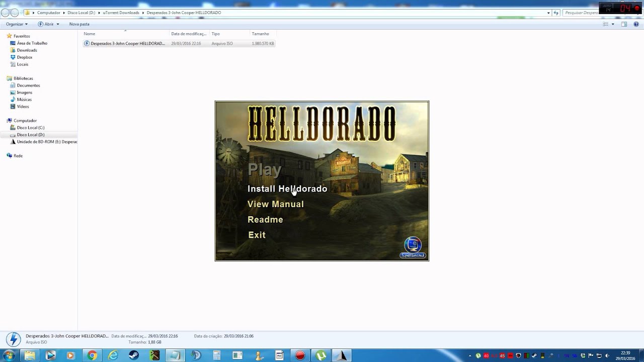Go back with Explorer back arrow
This screenshot has height=362, width=644.
(6, 13)
